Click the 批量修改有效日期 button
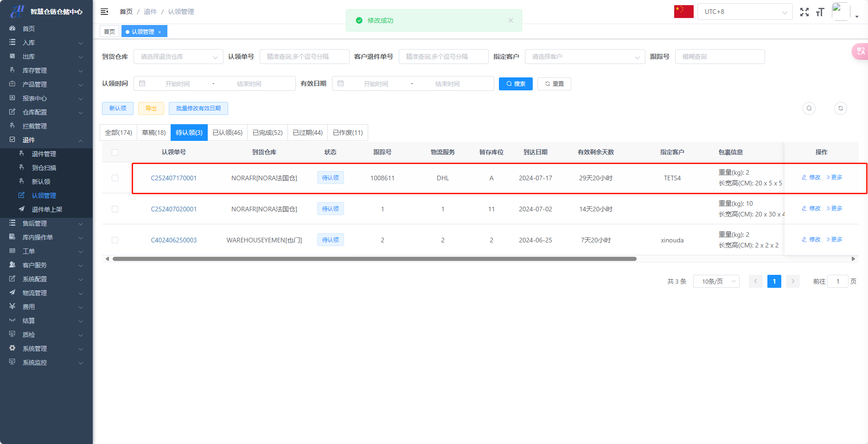The height and width of the screenshot is (444, 868). point(198,108)
